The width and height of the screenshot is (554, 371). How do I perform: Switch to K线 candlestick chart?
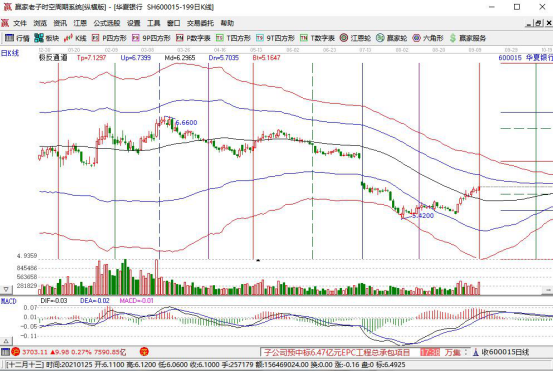75,38
